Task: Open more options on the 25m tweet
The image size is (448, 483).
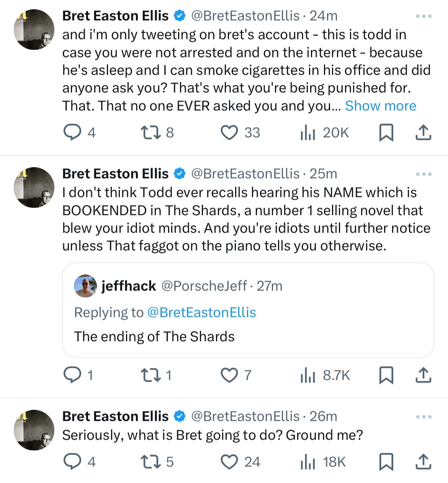Action: point(424,174)
